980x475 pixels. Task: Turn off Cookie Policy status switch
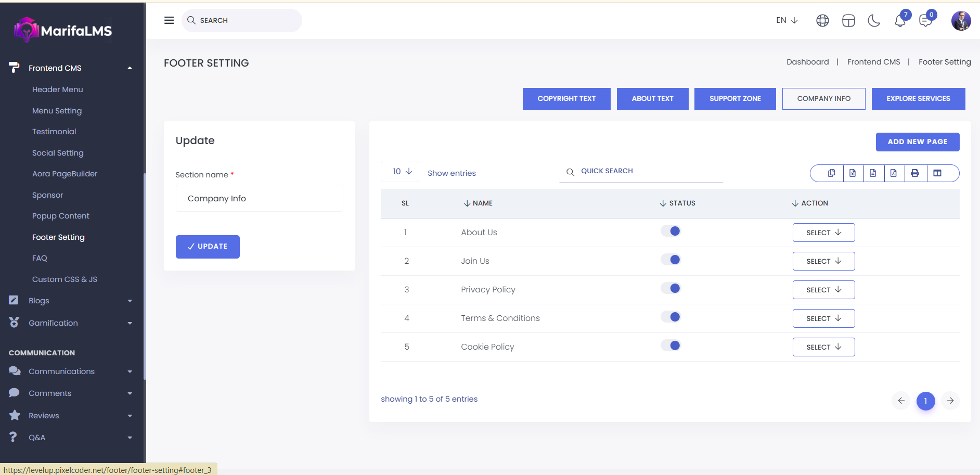[x=670, y=346]
